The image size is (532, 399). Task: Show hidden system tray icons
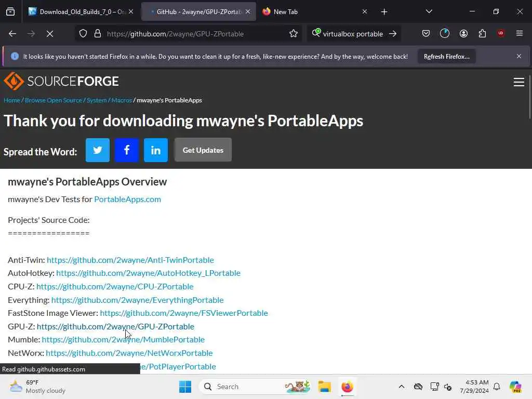[x=402, y=387]
